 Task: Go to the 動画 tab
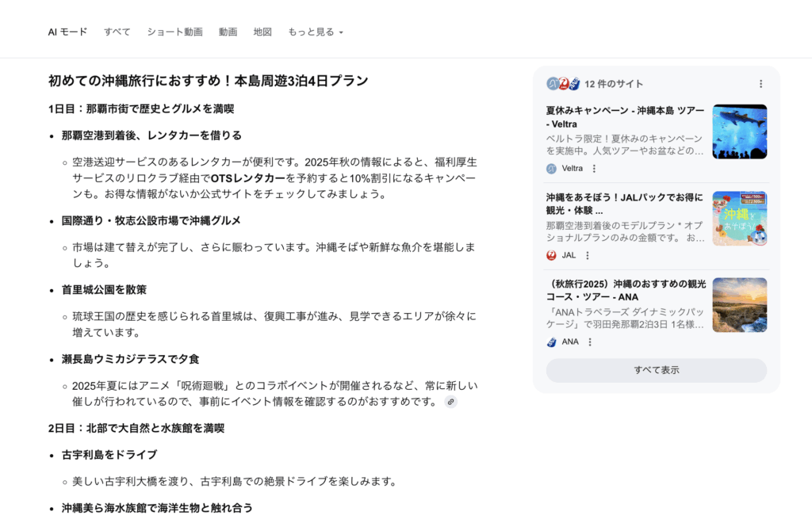pos(228,32)
